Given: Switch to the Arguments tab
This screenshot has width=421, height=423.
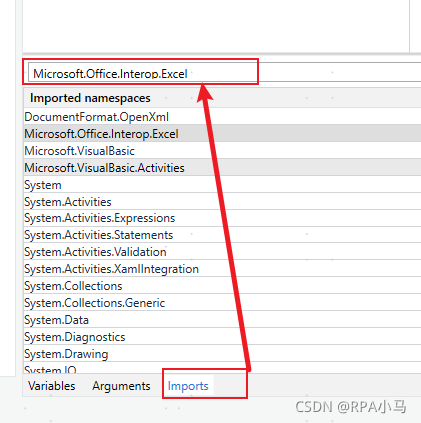Looking at the screenshot, I should tap(121, 386).
